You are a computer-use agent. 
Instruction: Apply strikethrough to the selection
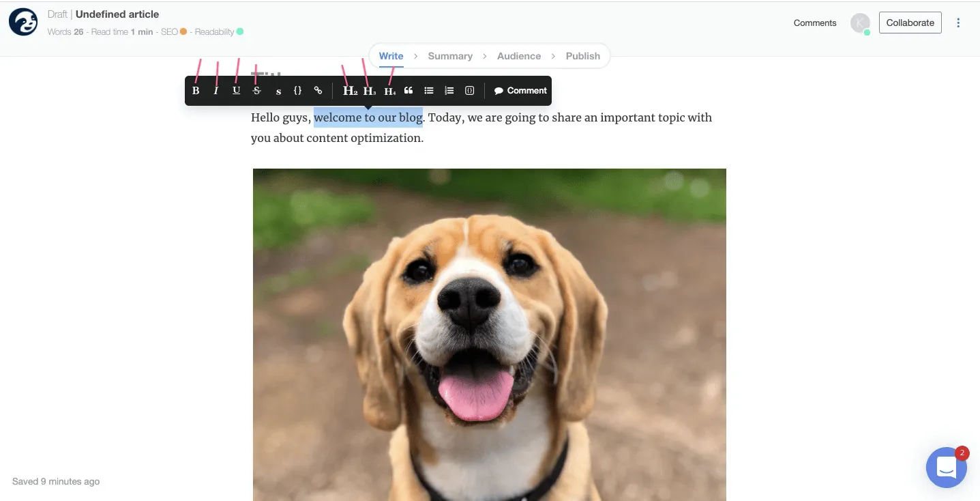(256, 91)
